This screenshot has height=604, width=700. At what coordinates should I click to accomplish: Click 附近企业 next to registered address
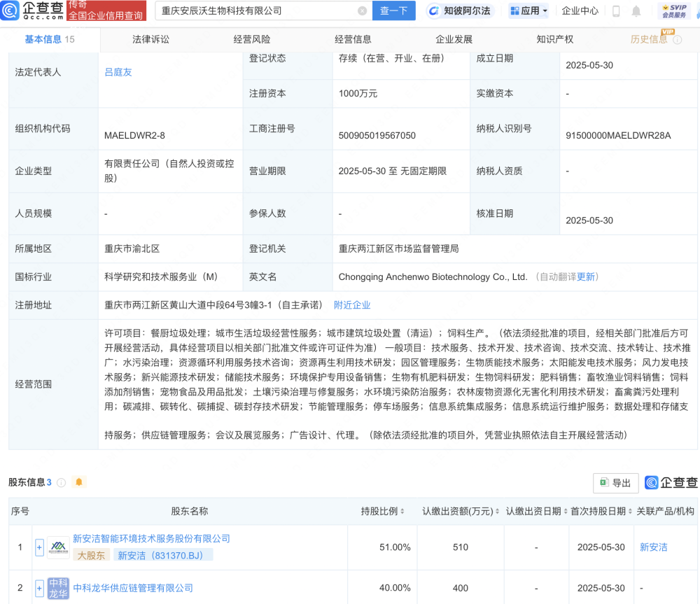coord(353,305)
